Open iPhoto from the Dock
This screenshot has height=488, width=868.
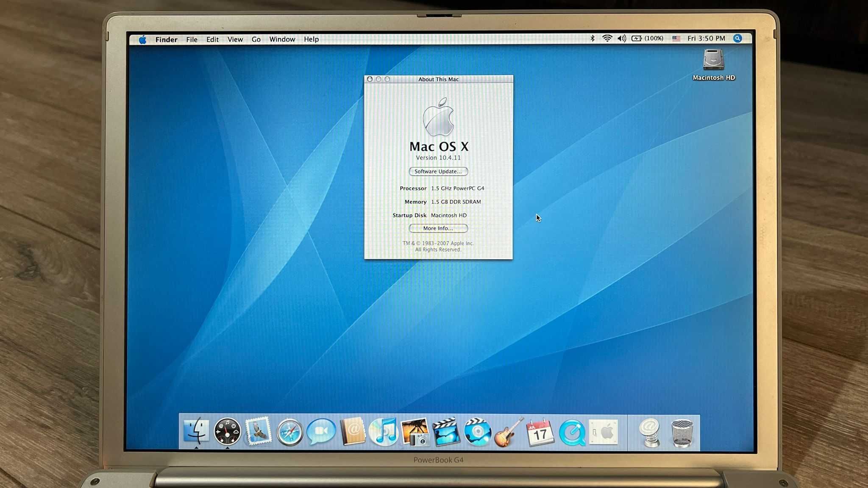coord(415,432)
